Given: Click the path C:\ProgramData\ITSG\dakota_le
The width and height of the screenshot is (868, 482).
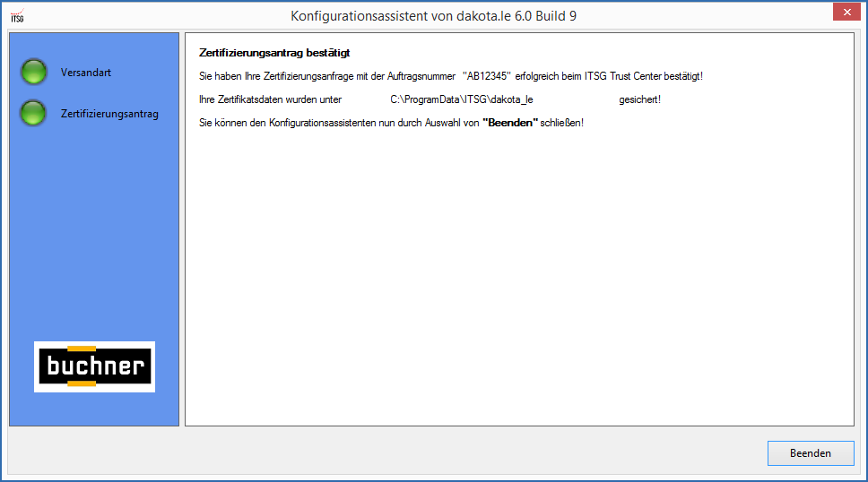Looking at the screenshot, I should tap(462, 99).
